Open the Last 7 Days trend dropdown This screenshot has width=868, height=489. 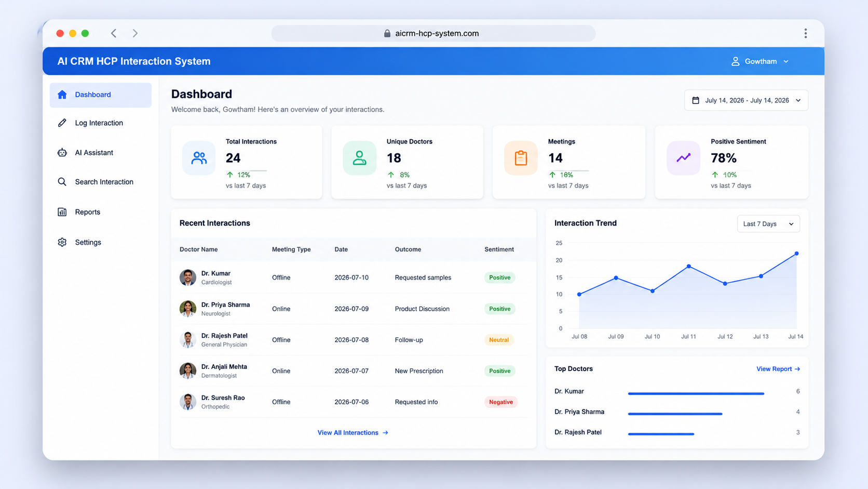pyautogui.click(x=768, y=224)
